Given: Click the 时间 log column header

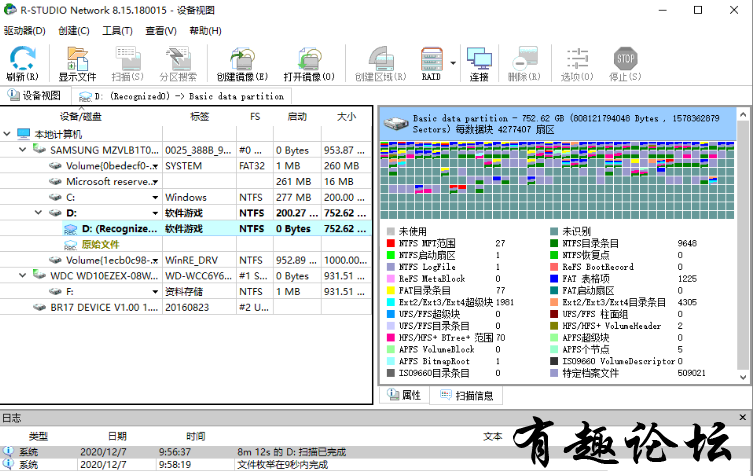Looking at the screenshot, I should pos(195,437).
